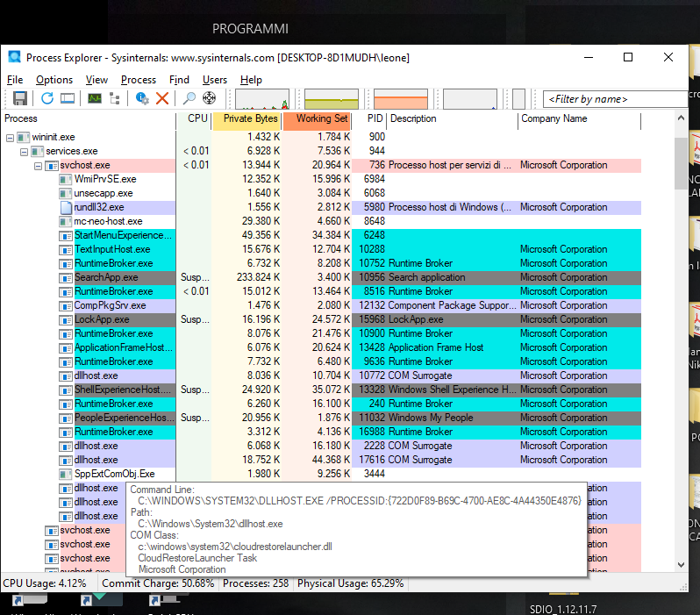Sort by the CPU column header

pyautogui.click(x=194, y=119)
